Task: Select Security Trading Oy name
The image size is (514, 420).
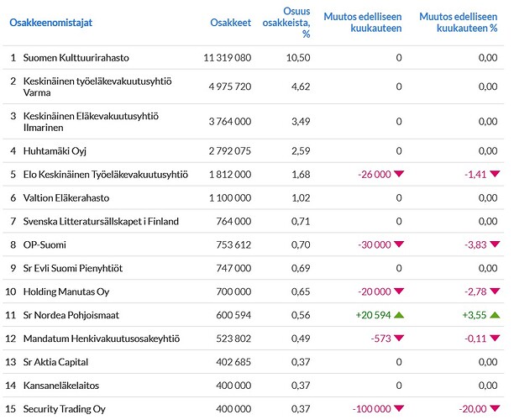Action: [64, 409]
